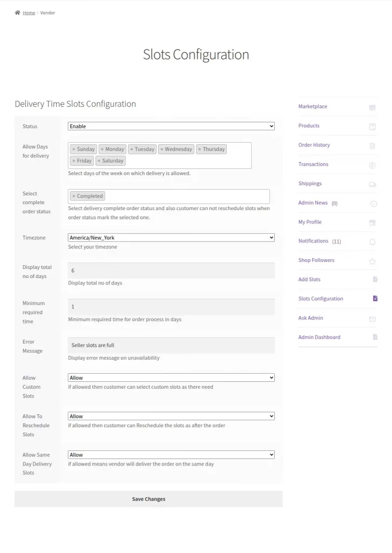The height and width of the screenshot is (553, 392).
Task: Click the Transactions dollar icon
Action: point(373,164)
